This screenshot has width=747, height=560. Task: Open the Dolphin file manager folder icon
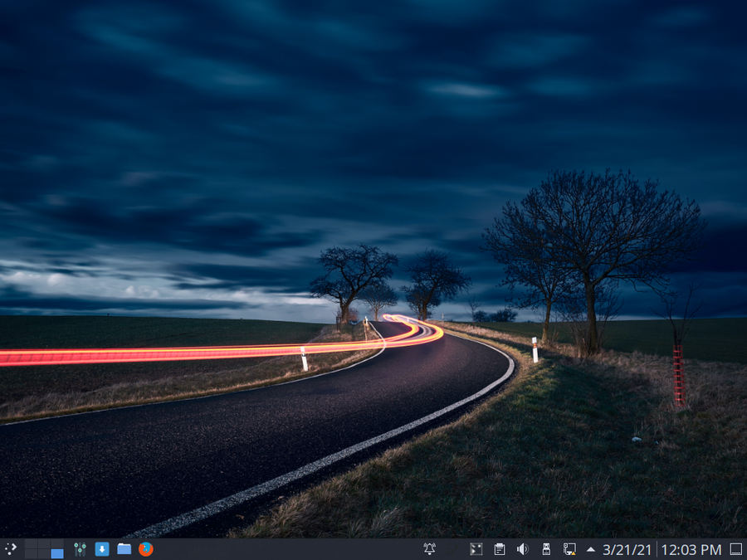click(x=124, y=549)
